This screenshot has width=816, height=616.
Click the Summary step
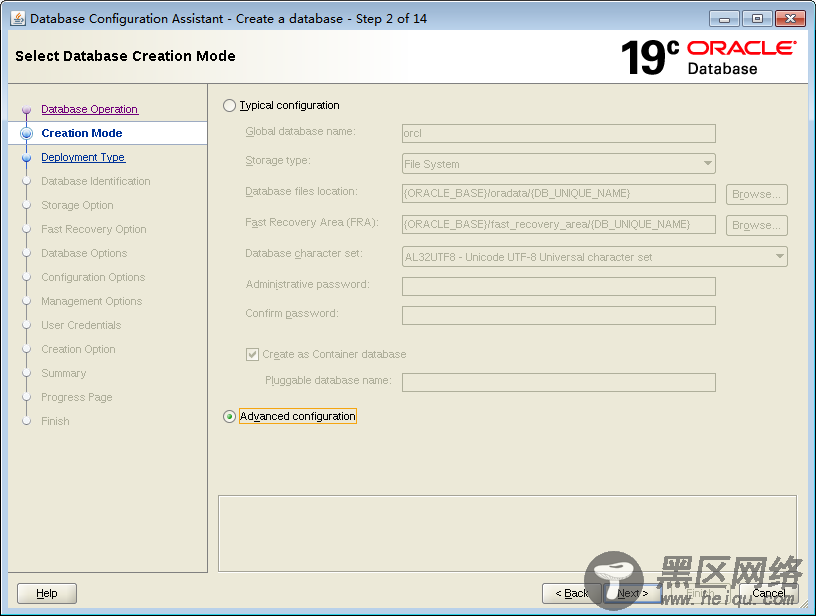point(63,373)
